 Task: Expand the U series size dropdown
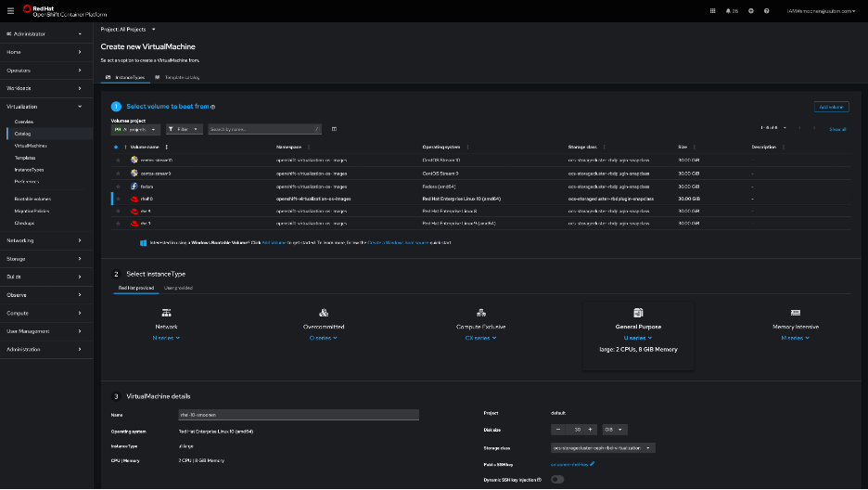tap(638, 338)
